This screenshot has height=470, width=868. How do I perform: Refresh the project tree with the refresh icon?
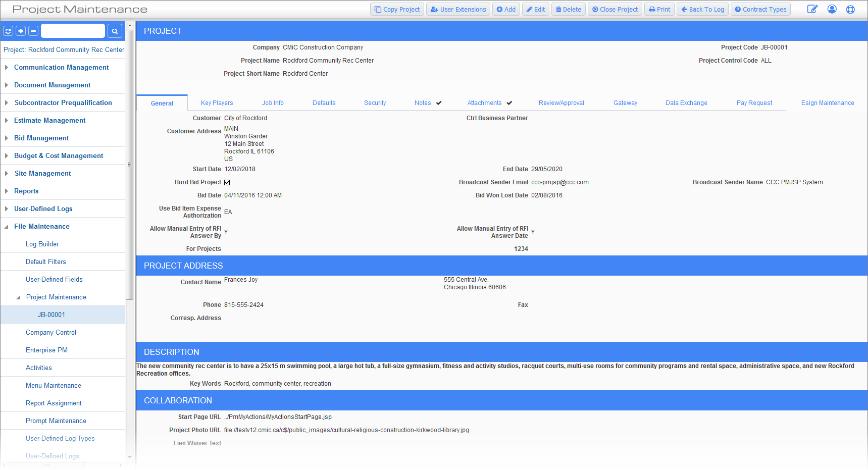[x=8, y=31]
